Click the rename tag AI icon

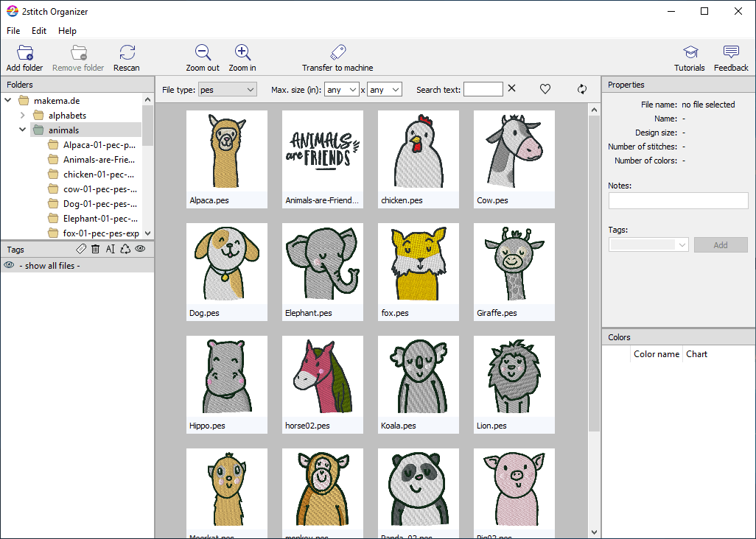pyautogui.click(x=110, y=249)
